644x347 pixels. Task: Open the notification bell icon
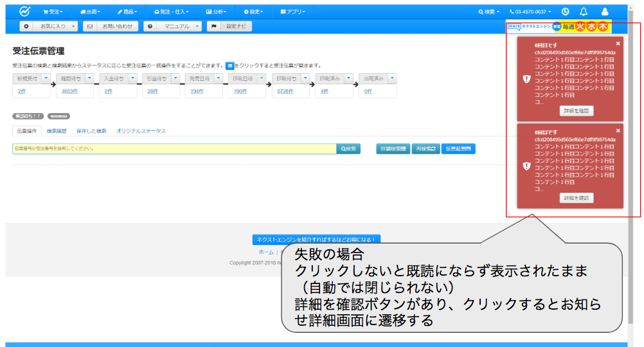[x=584, y=12]
